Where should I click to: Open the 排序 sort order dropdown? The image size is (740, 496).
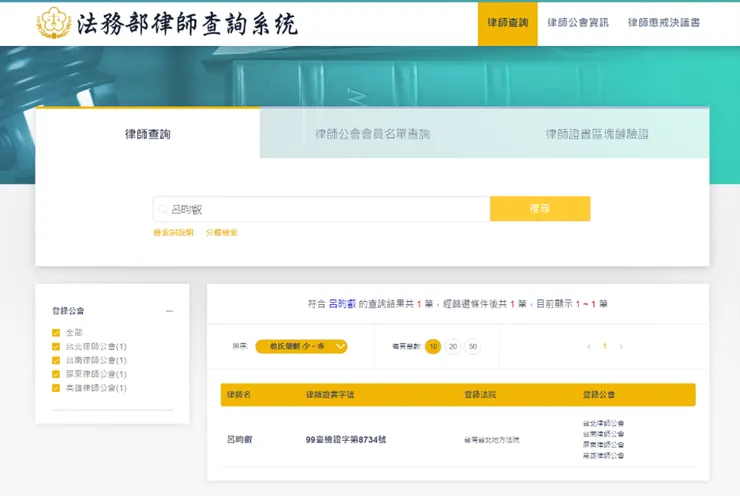[x=301, y=346]
